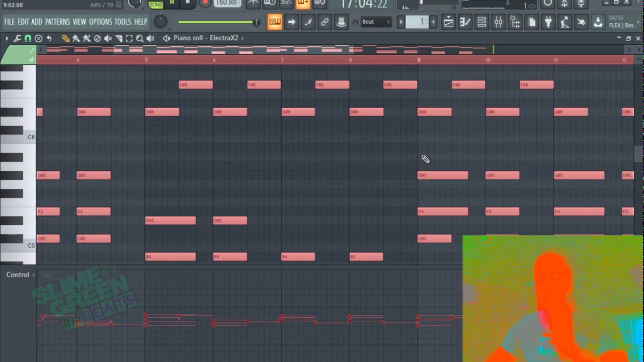Toggle SONG mode button

[156, 4]
